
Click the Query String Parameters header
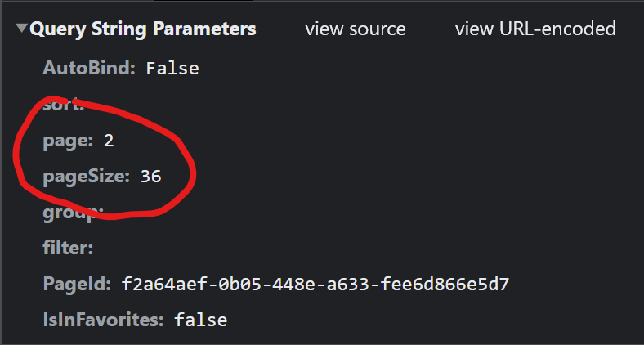click(143, 29)
